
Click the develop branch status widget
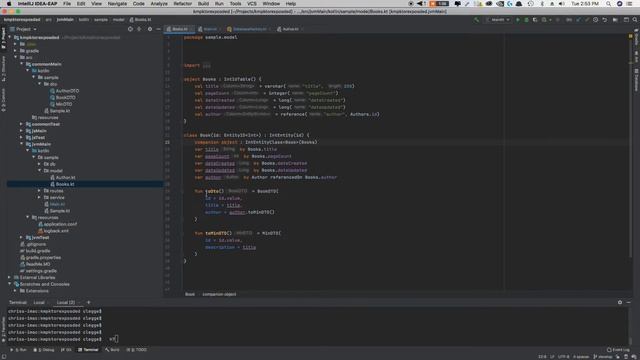[603, 357]
